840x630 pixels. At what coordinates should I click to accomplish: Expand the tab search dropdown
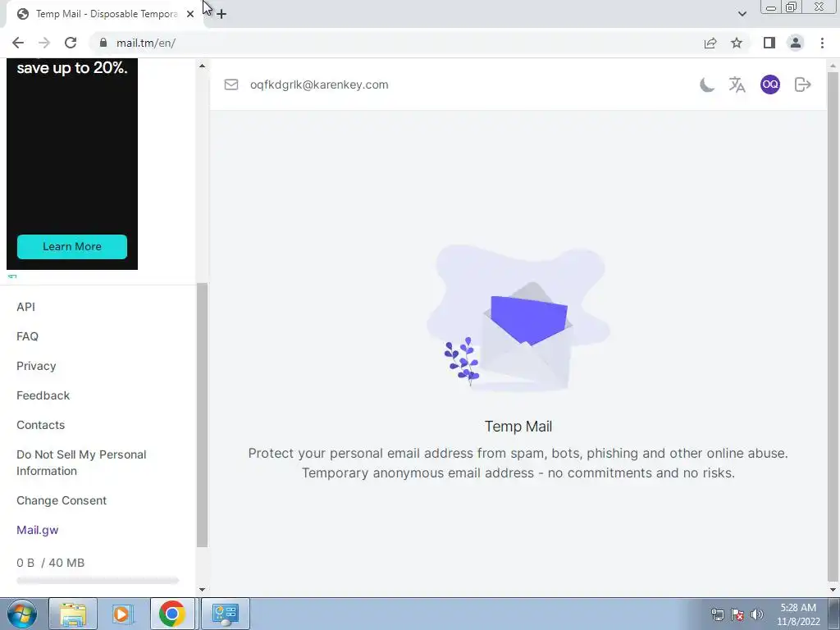742,14
